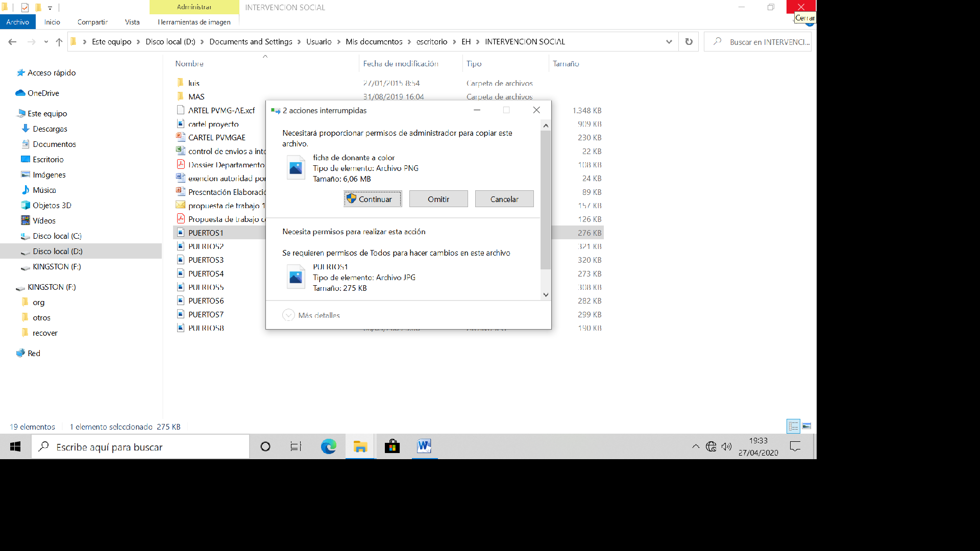Sort by the Nombre column header
Screen dimensions: 980x551
coord(189,64)
